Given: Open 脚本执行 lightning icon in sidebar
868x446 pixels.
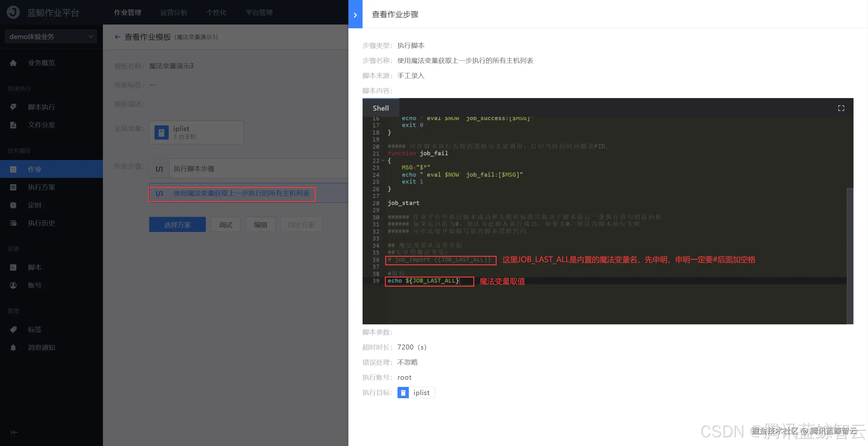Looking at the screenshot, I should tap(13, 107).
